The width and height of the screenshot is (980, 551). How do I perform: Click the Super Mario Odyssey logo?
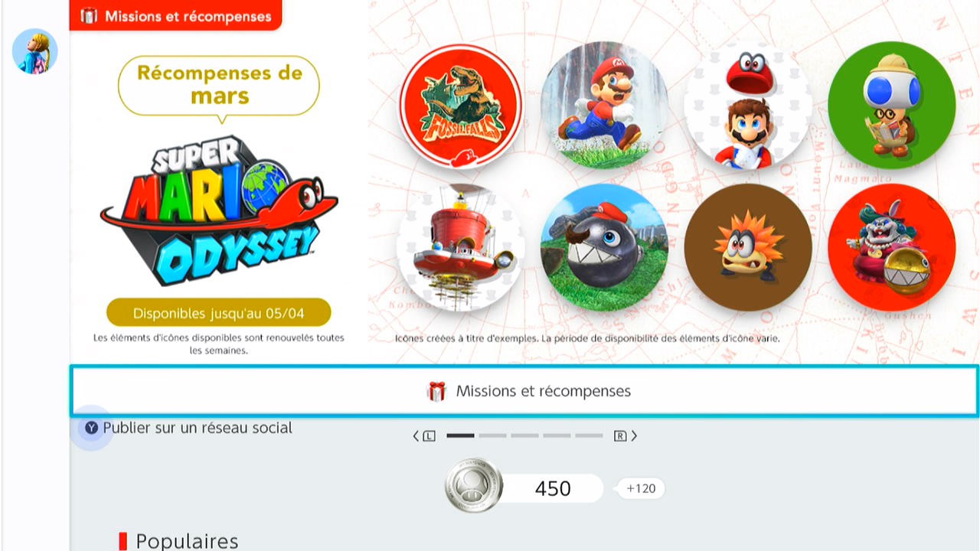(219, 210)
